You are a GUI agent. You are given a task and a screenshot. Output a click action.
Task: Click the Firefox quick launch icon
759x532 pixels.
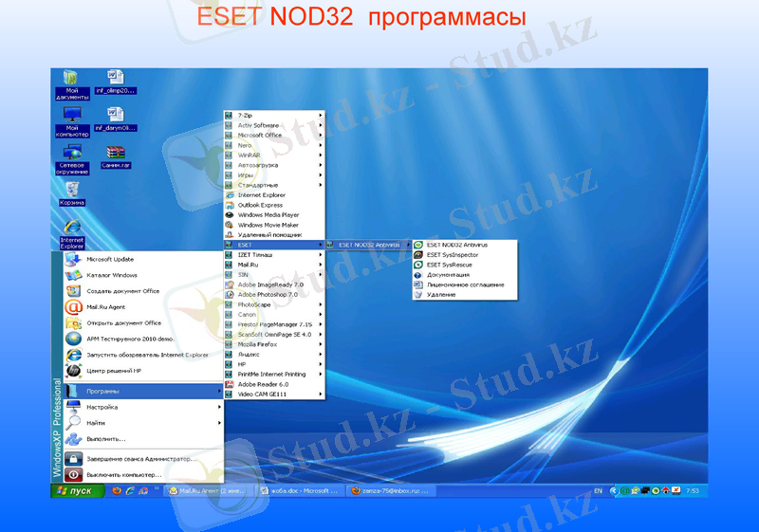(117, 490)
